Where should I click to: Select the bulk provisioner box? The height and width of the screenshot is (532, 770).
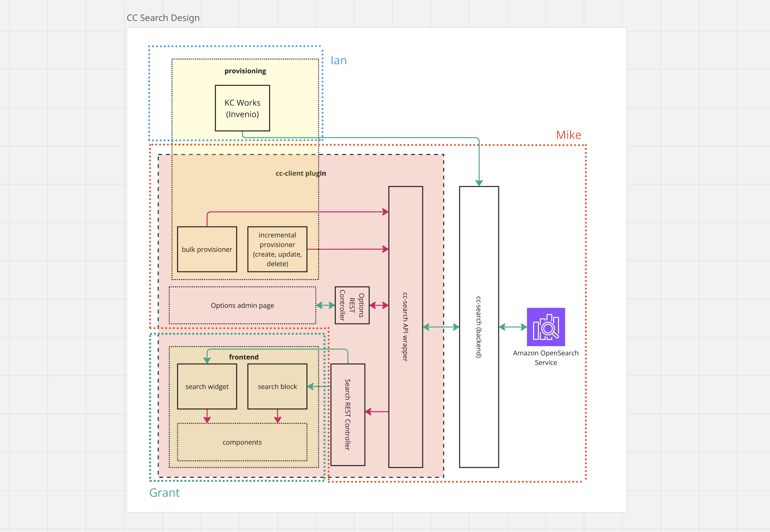pos(207,249)
